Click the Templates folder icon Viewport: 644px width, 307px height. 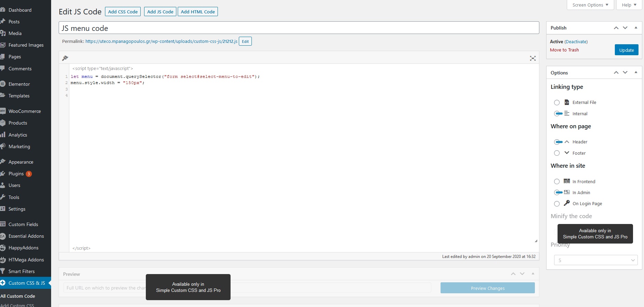click(3, 96)
